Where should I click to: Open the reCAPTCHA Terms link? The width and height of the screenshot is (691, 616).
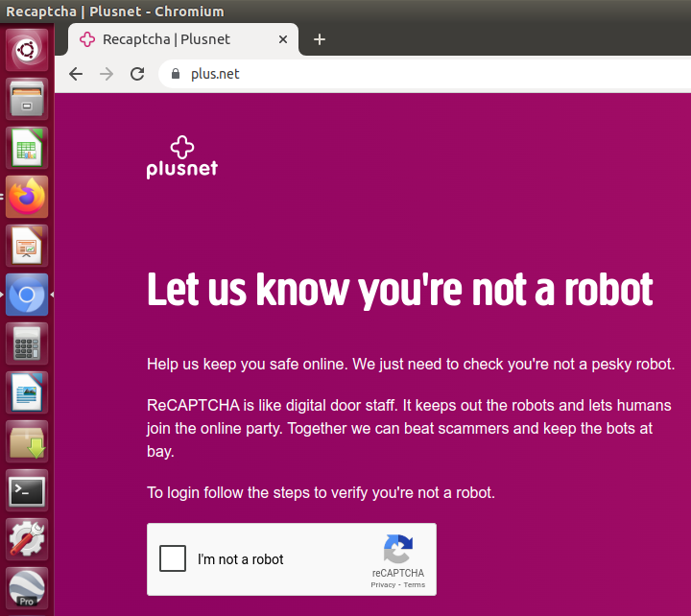pyautogui.click(x=415, y=584)
